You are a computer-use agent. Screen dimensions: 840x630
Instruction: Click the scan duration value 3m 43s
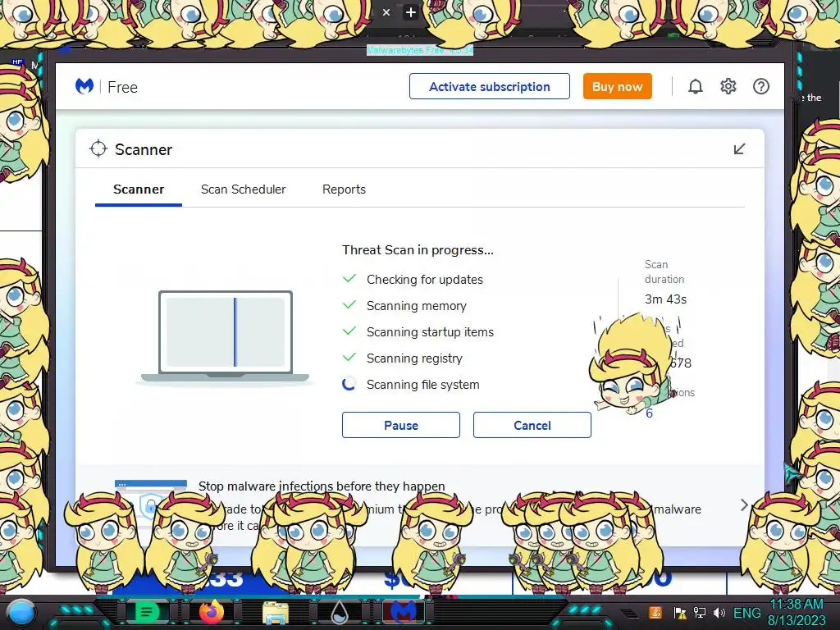pyautogui.click(x=665, y=299)
